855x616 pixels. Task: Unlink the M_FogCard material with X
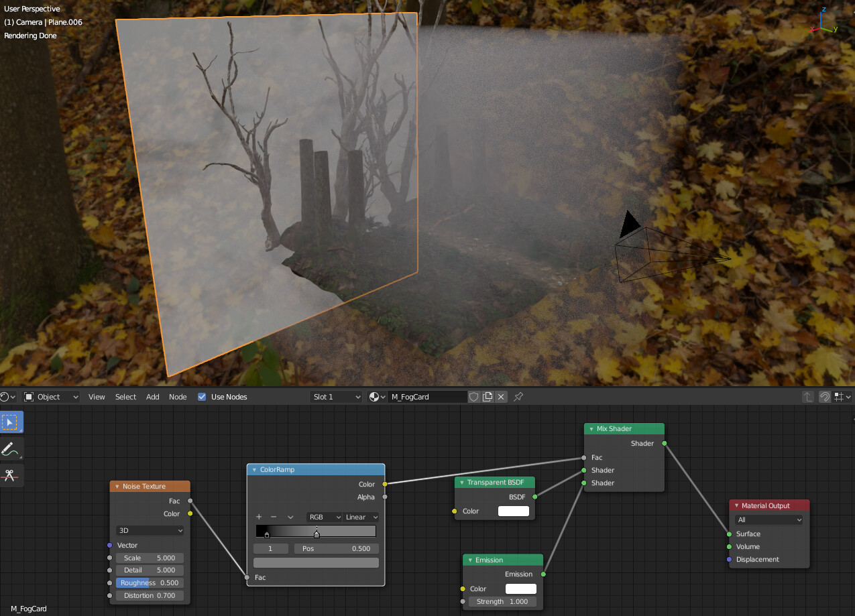tap(501, 397)
